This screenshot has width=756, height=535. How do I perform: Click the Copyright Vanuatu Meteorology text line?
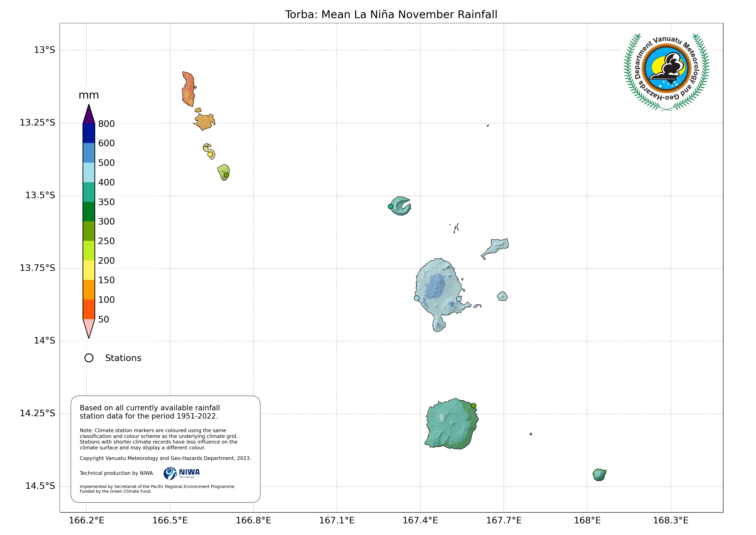[165, 458]
